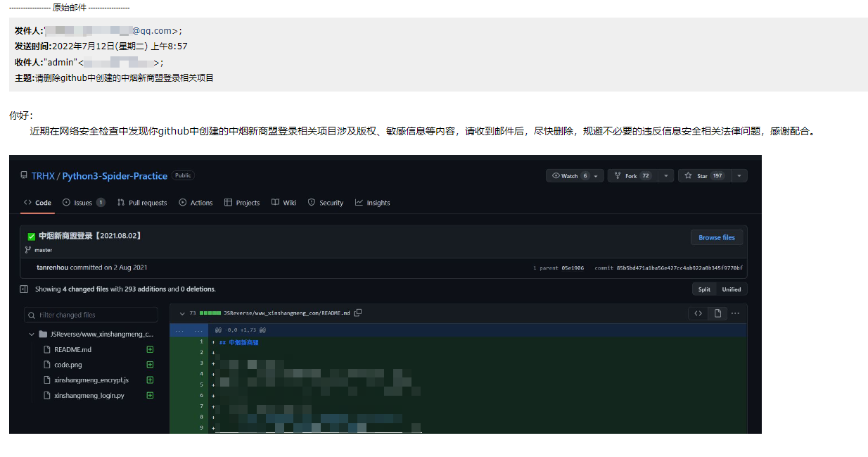
Task: Click the sent time 2022年7月12日
Action: pos(120,46)
